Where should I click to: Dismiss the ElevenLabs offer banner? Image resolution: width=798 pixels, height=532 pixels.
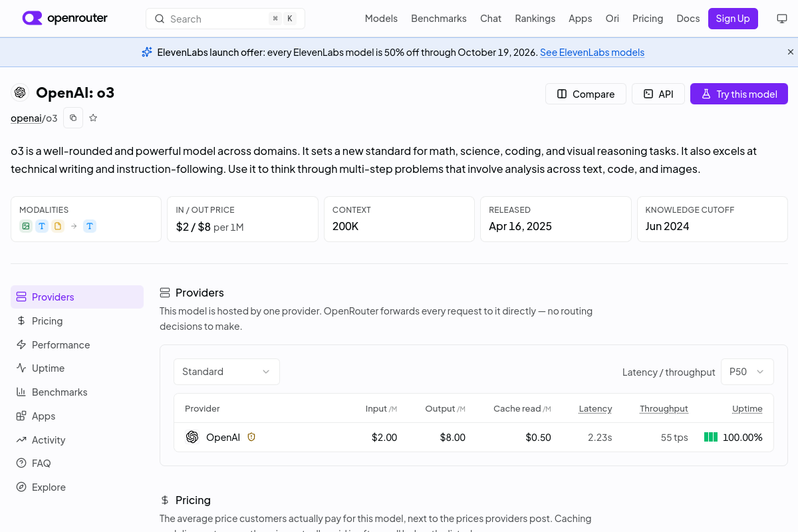point(791,52)
